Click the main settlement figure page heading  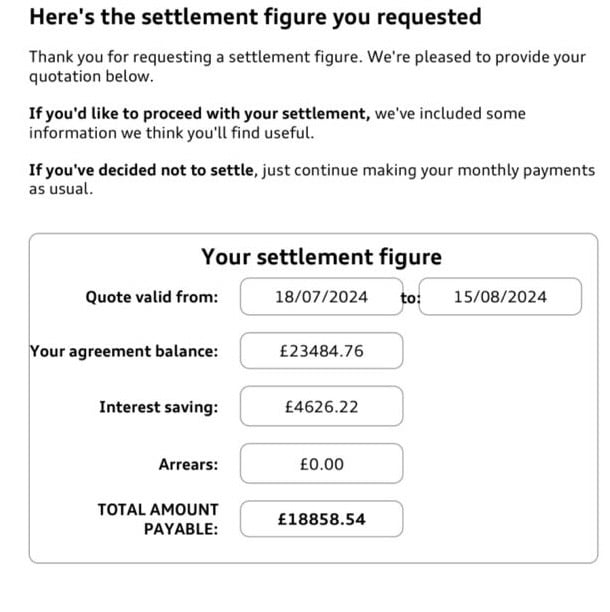pyautogui.click(x=255, y=17)
